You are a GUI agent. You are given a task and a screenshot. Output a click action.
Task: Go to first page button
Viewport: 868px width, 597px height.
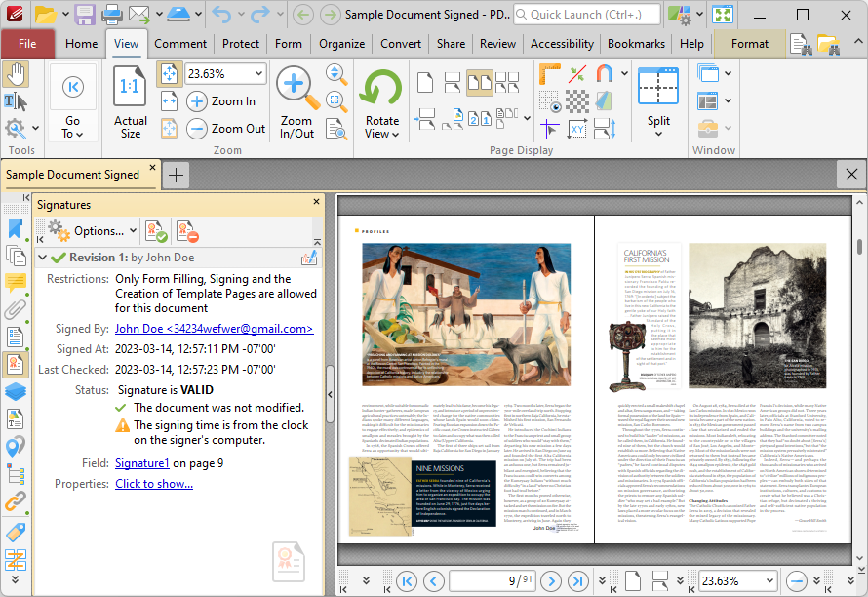tap(407, 581)
